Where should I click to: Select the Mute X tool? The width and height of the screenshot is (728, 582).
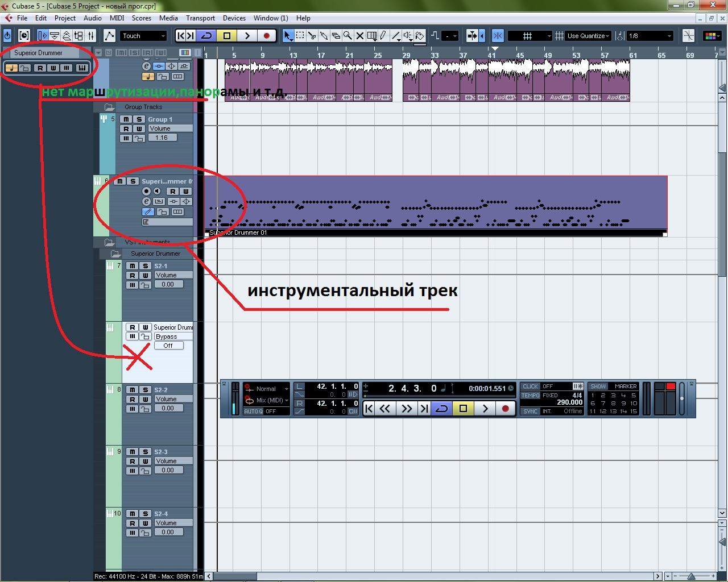pyautogui.click(x=359, y=36)
